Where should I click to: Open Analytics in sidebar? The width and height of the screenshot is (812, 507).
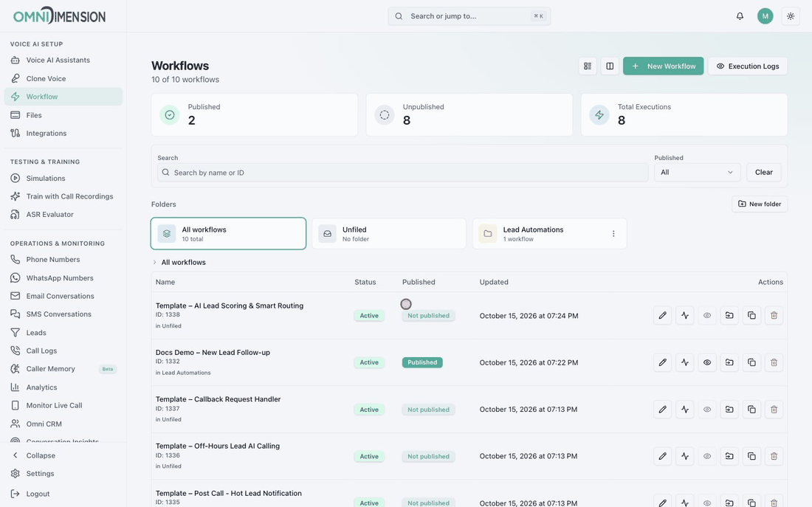coord(63,387)
